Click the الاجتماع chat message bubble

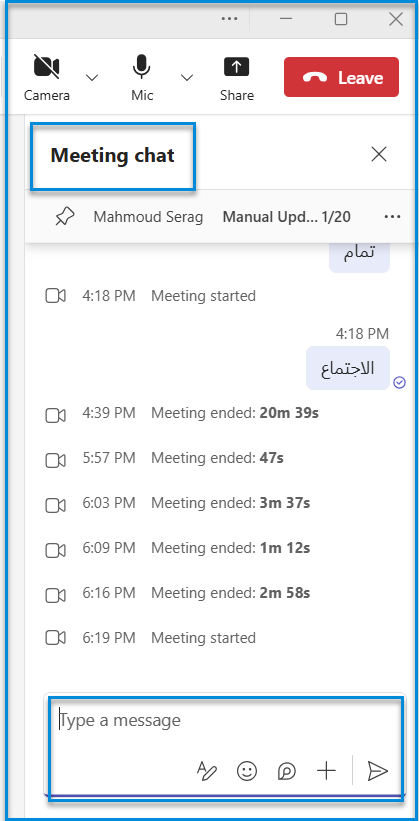pos(348,368)
